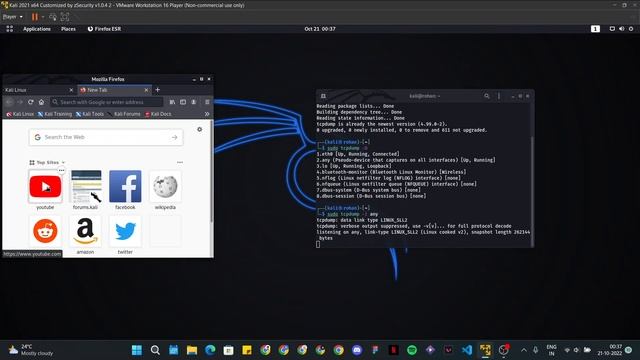Pause the VMware virtual machine
The width and height of the screenshot is (640, 360).
[x=35, y=17]
